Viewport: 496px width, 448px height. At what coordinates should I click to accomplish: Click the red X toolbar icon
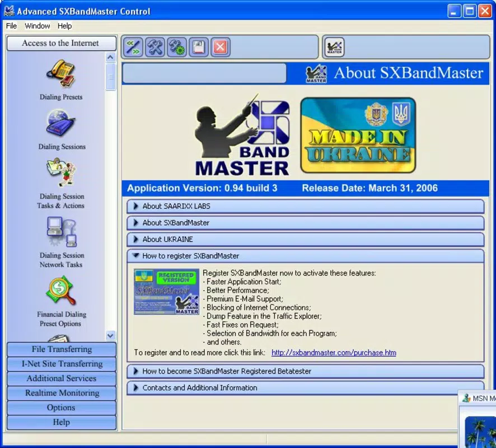pos(220,47)
